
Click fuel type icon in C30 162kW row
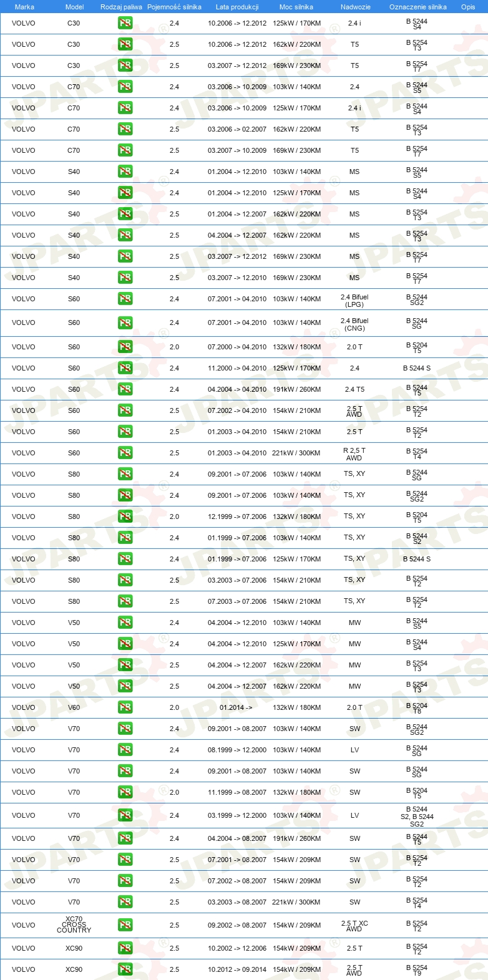click(x=125, y=44)
